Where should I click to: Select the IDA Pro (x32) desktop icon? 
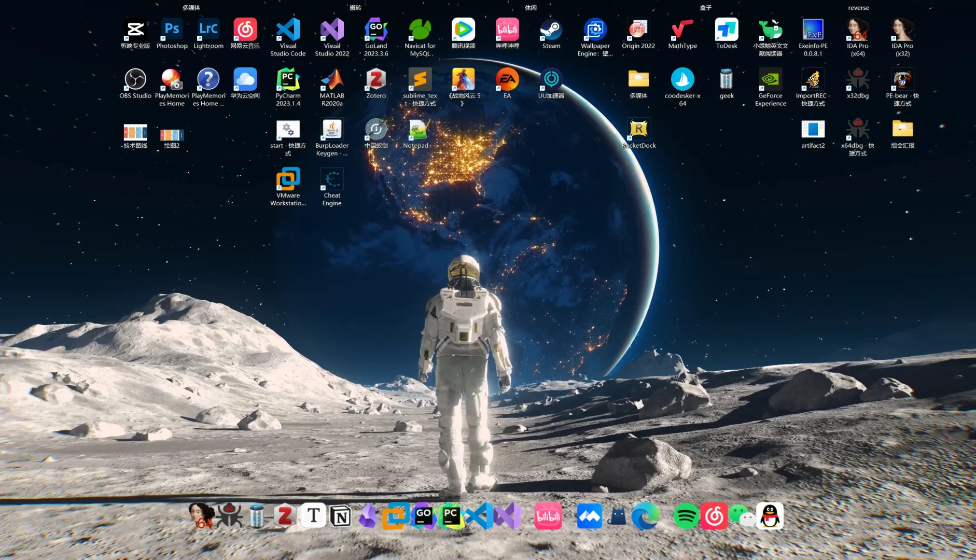[x=902, y=37]
